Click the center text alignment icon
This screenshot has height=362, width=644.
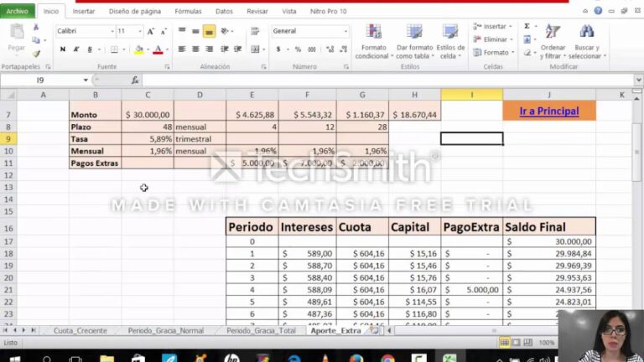tap(195, 49)
